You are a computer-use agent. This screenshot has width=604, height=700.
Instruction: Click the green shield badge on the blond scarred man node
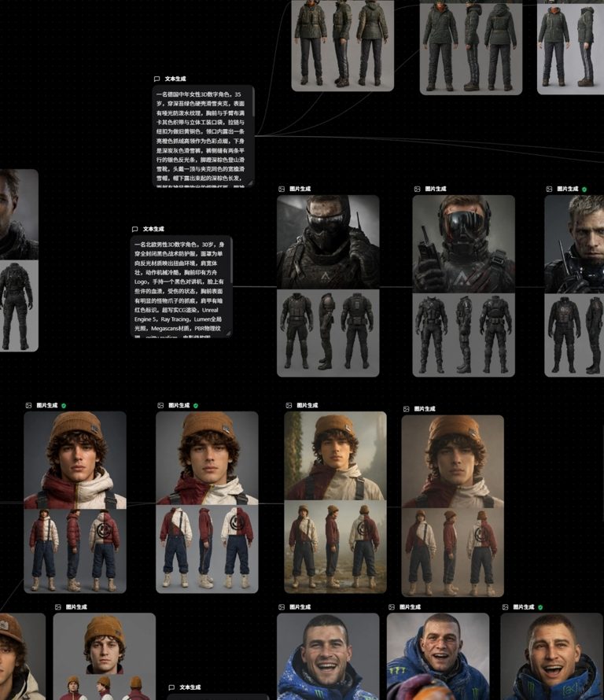coord(584,190)
